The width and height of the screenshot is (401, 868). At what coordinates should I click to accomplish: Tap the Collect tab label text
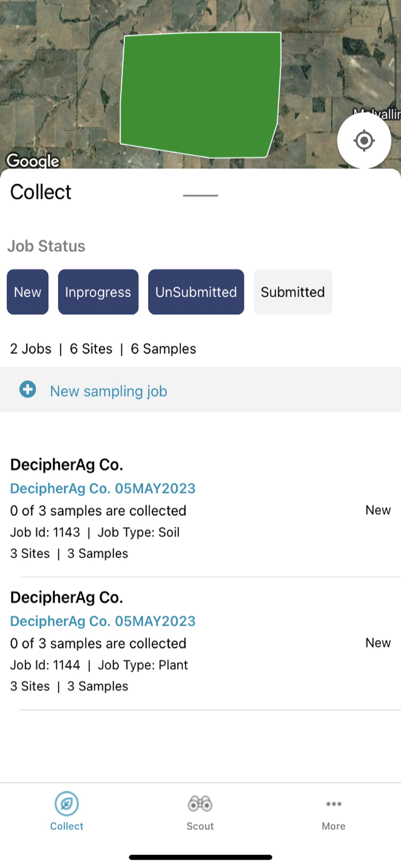[x=67, y=826]
